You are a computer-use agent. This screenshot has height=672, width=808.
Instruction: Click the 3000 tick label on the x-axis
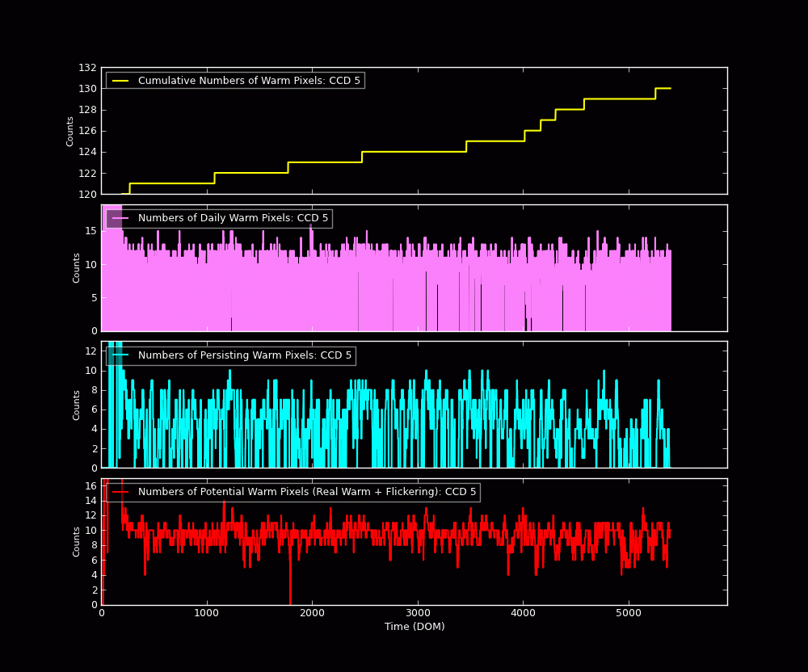click(418, 613)
